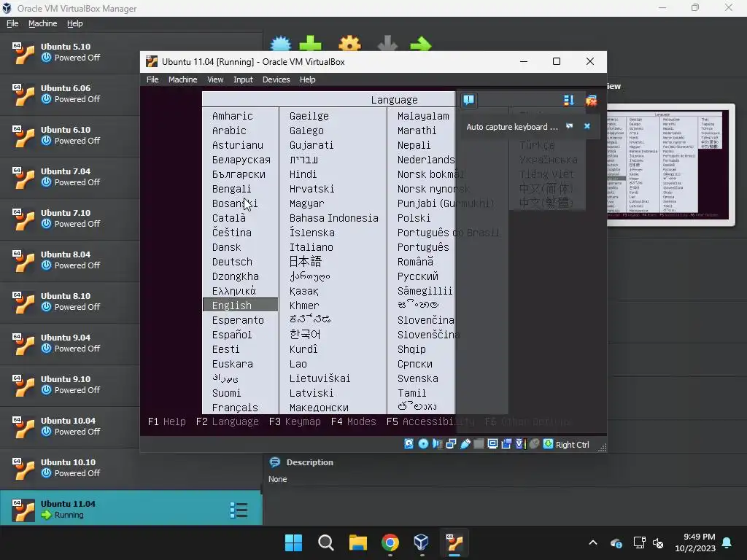747x560 pixels.
Task: Open the notification center speech-bubble icon
Action: (x=469, y=100)
